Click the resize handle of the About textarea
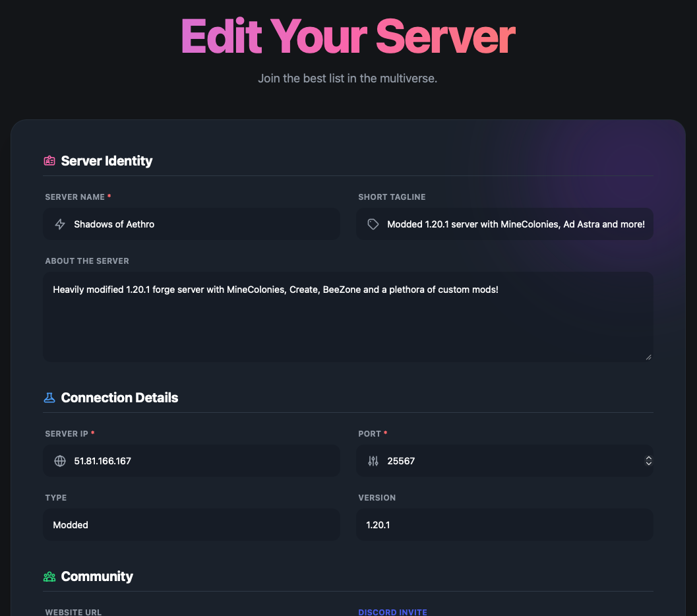Screen dimensions: 697x616 click(648, 357)
